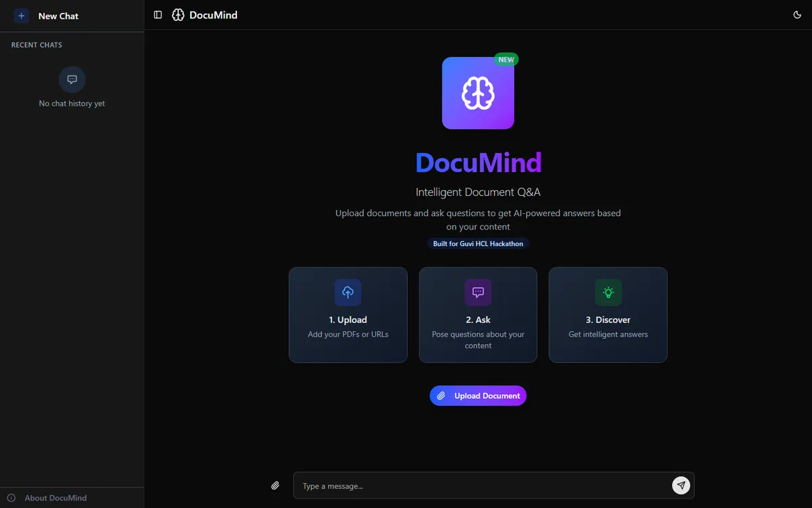
Task: Collapse the sidebar with the panel icon
Action: [x=158, y=15]
